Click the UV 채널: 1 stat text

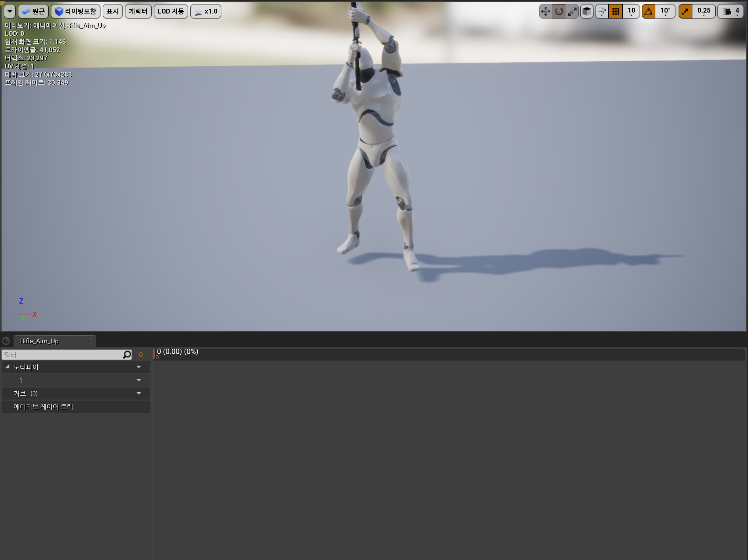(19, 66)
